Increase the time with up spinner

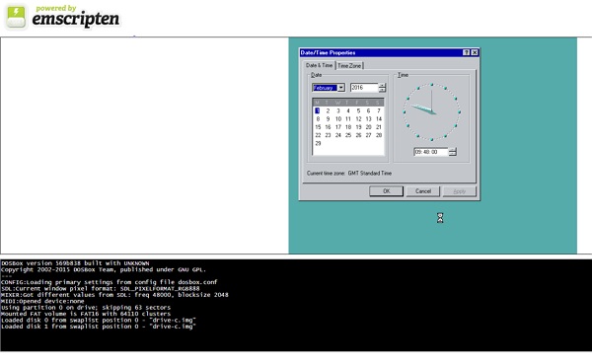point(452,150)
